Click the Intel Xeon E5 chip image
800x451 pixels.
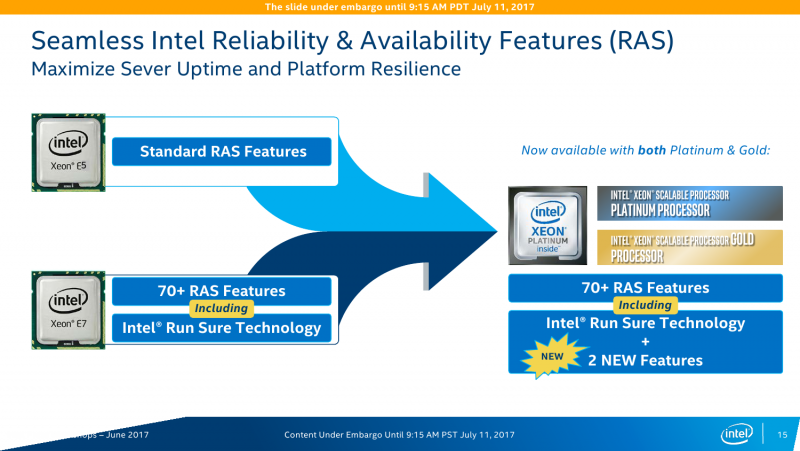point(68,153)
